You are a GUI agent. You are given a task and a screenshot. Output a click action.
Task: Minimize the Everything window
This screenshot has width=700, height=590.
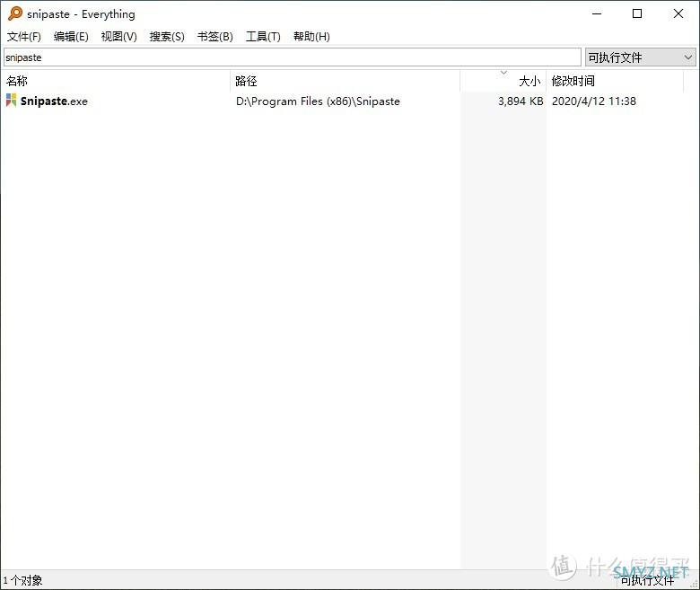597,13
